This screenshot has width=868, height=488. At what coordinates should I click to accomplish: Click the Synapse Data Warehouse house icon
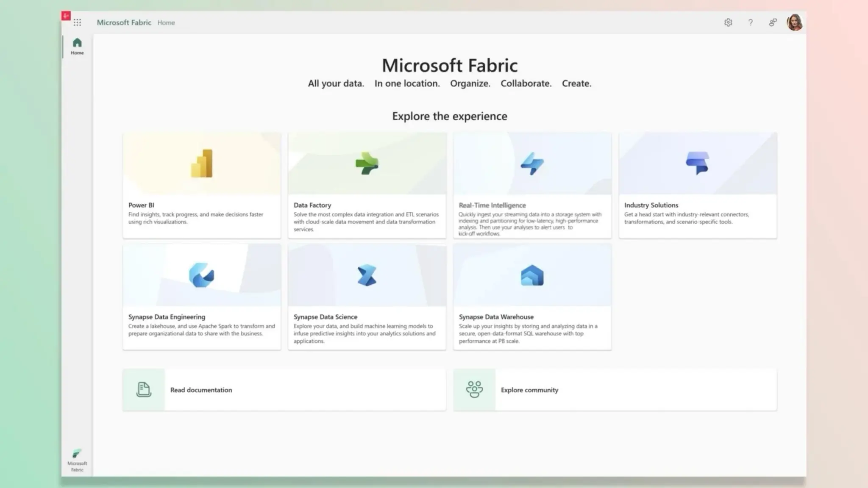pos(532,275)
